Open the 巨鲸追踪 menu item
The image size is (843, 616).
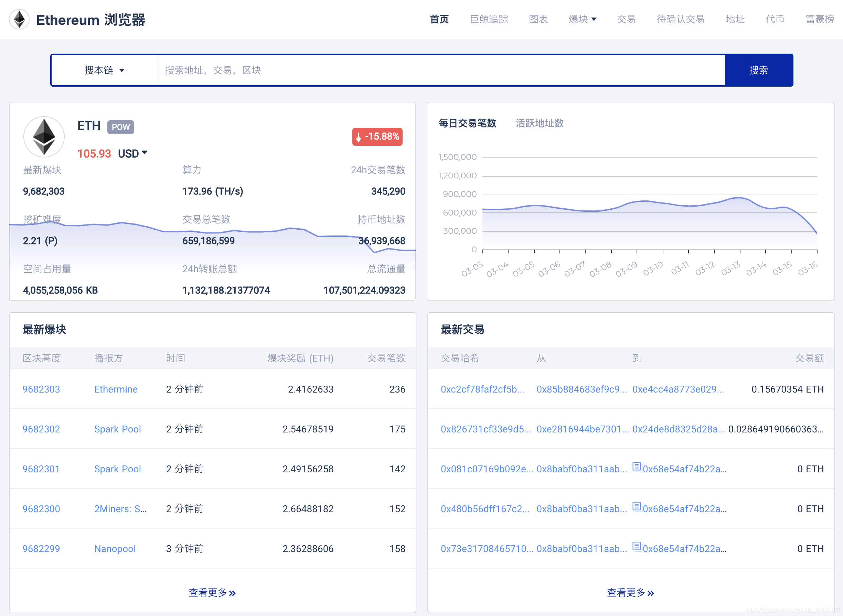(x=489, y=19)
